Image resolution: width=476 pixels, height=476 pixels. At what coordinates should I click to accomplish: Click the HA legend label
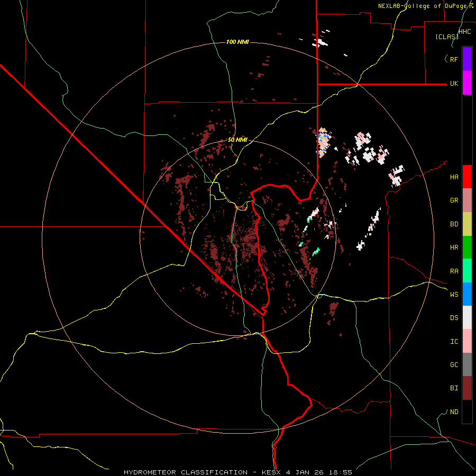(x=454, y=177)
